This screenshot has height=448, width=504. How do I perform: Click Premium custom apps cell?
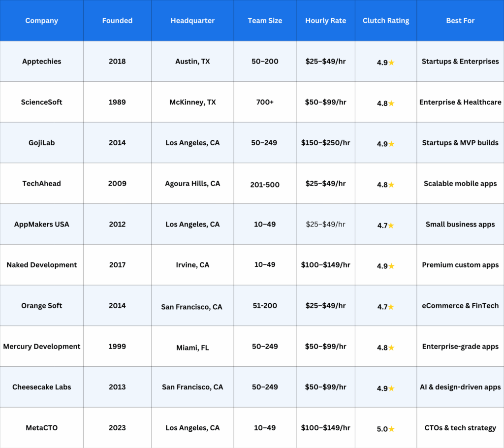click(460, 265)
